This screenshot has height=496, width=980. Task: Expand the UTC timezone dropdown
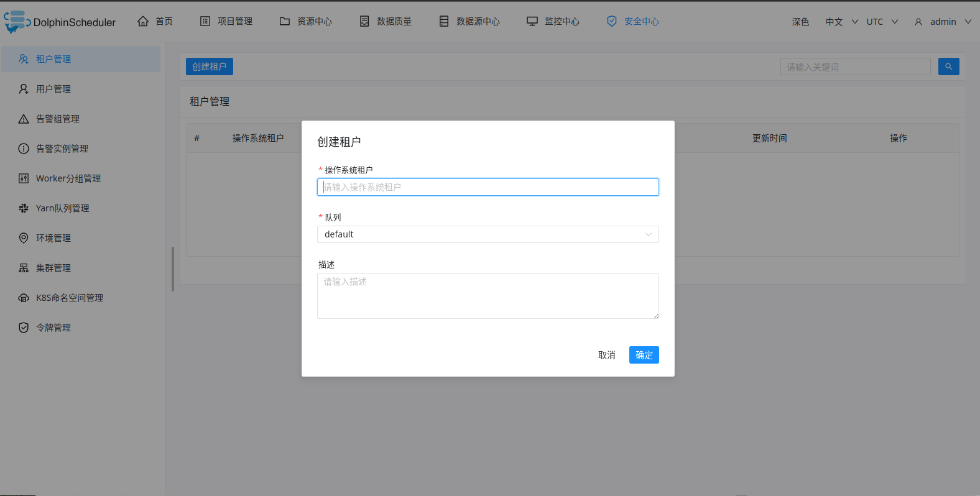(x=882, y=22)
